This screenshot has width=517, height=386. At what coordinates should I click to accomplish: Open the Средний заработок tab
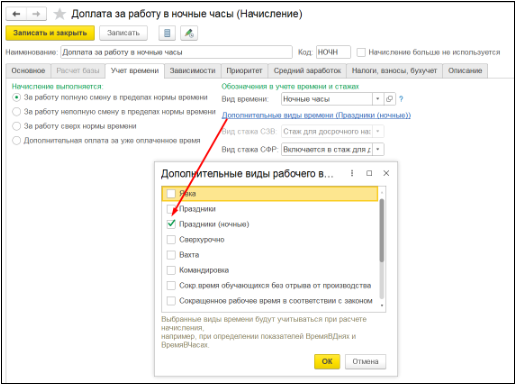[307, 71]
